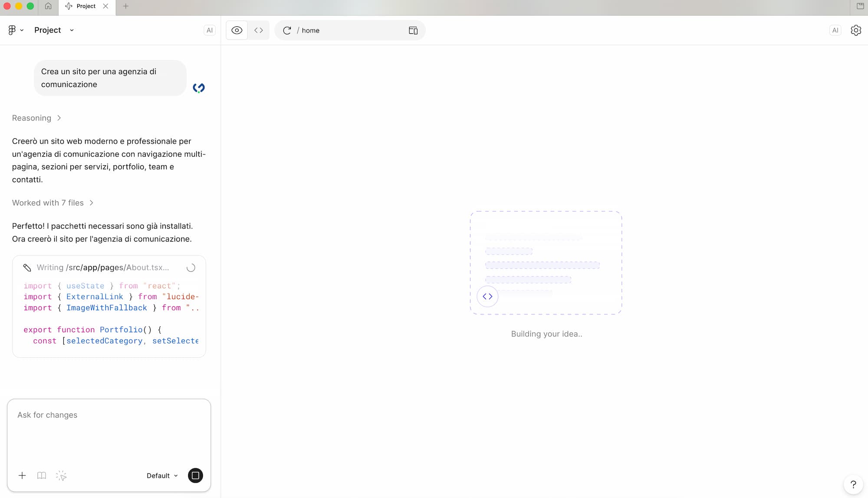Click the plus attach icon in prompt box

point(22,475)
